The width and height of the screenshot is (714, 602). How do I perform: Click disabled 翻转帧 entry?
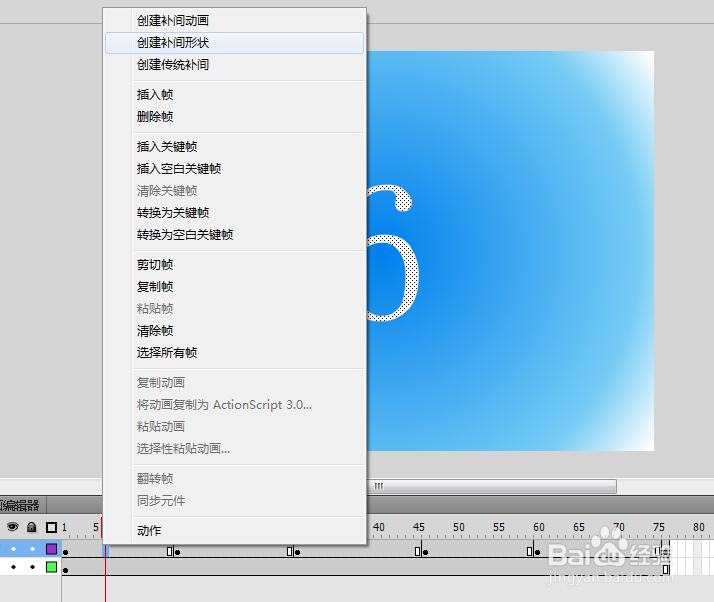click(x=235, y=479)
